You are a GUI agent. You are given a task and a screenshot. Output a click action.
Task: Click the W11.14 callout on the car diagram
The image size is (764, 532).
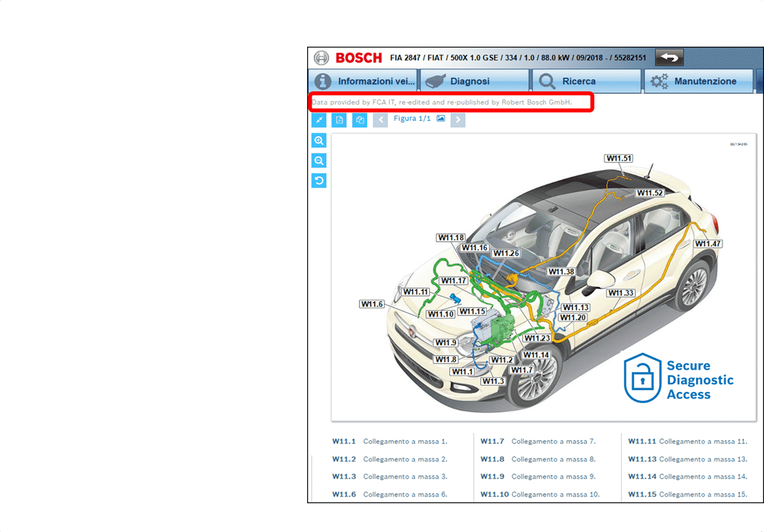pyautogui.click(x=536, y=356)
